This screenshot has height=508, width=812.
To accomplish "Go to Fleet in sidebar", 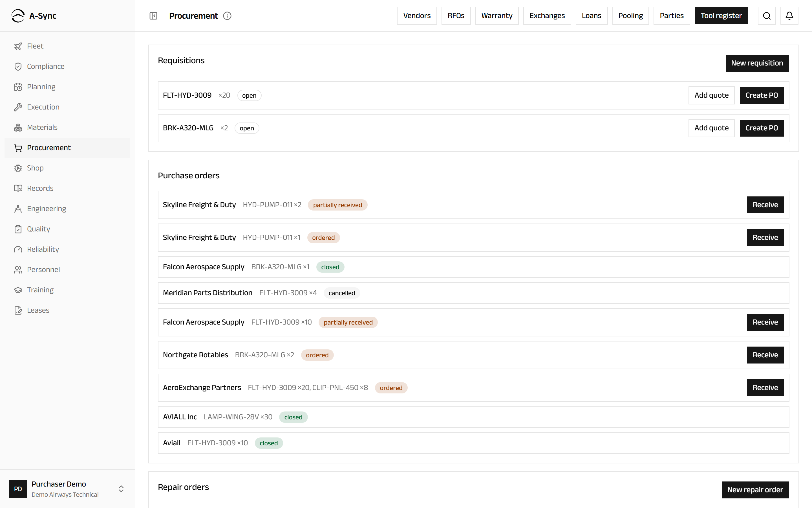I will click(x=67, y=46).
